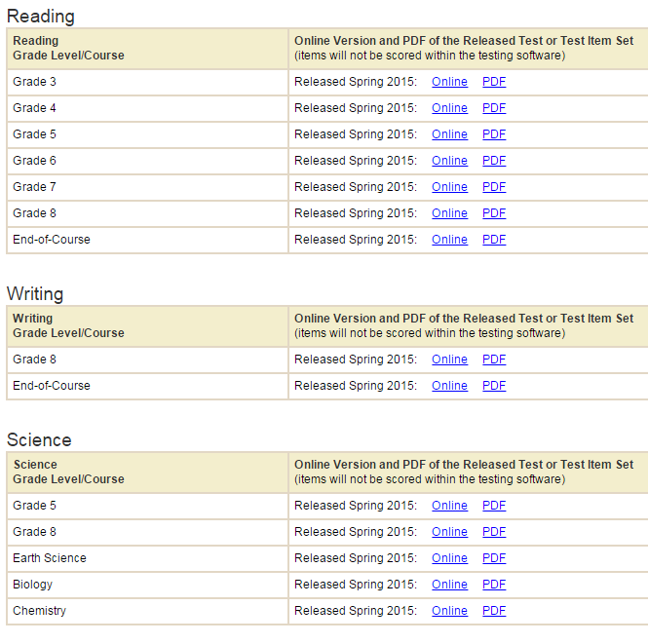Select the Writing section heading

pyautogui.click(x=35, y=293)
